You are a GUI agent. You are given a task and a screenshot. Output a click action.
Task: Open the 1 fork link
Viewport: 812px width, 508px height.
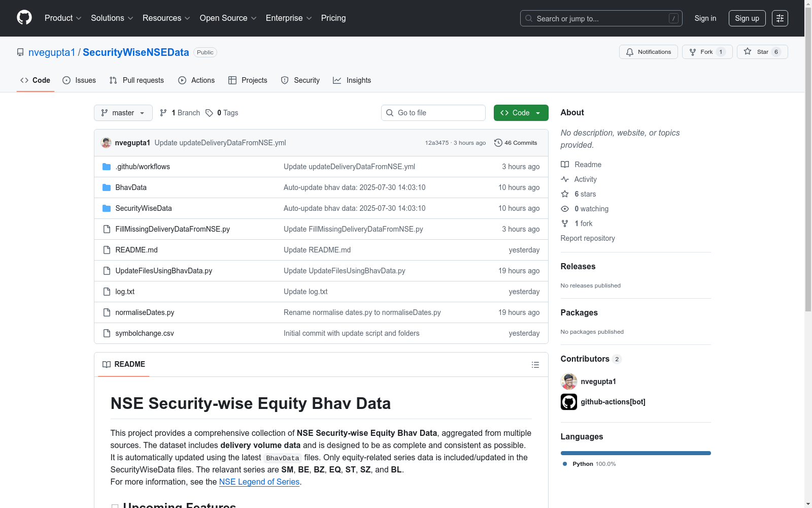[584, 224]
